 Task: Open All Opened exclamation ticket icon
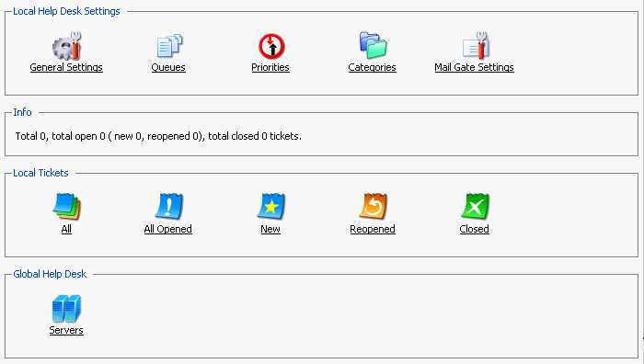[x=168, y=207]
